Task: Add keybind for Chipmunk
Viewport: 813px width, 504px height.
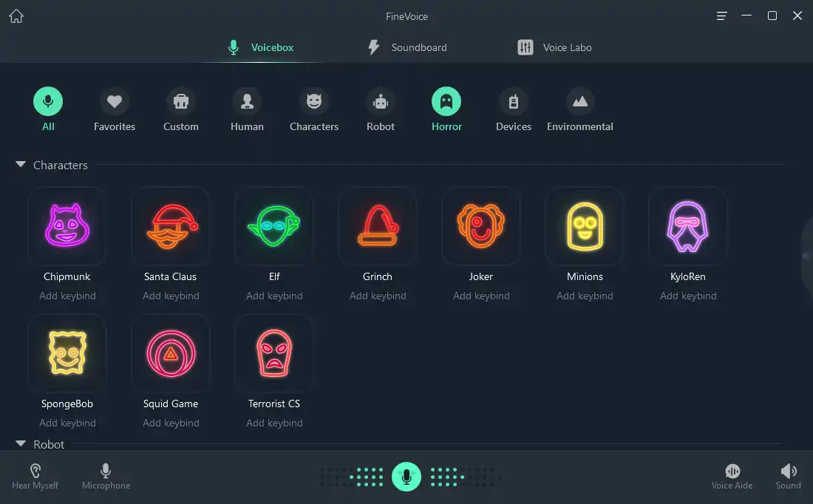Action: click(67, 296)
